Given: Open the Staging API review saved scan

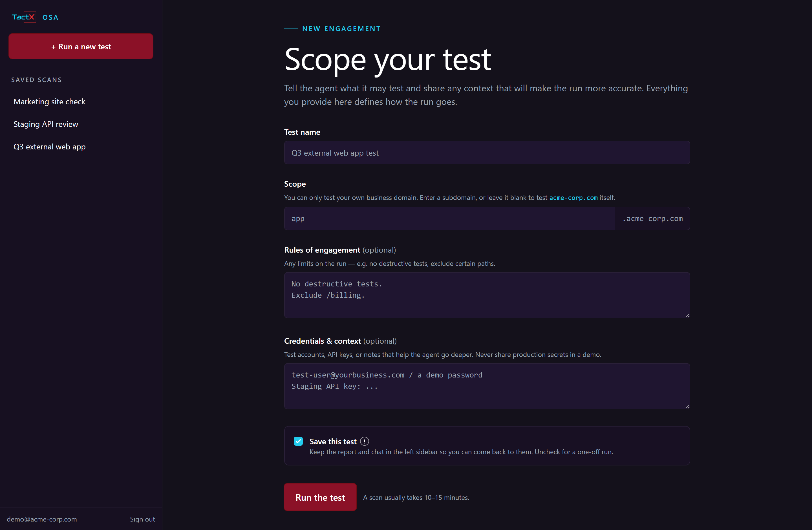Looking at the screenshot, I should click(x=46, y=124).
